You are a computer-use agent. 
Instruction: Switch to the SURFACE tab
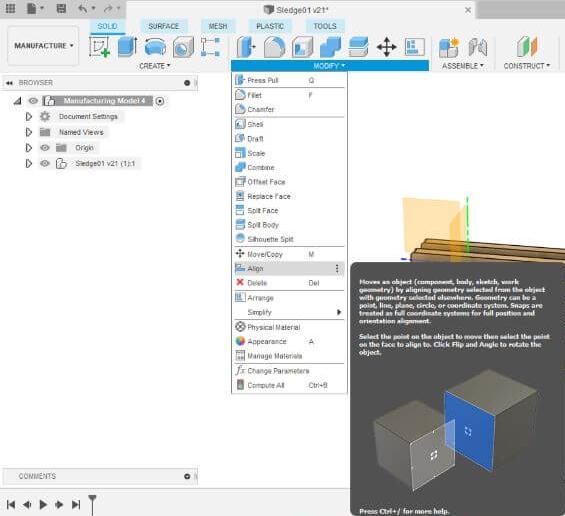coord(164,26)
